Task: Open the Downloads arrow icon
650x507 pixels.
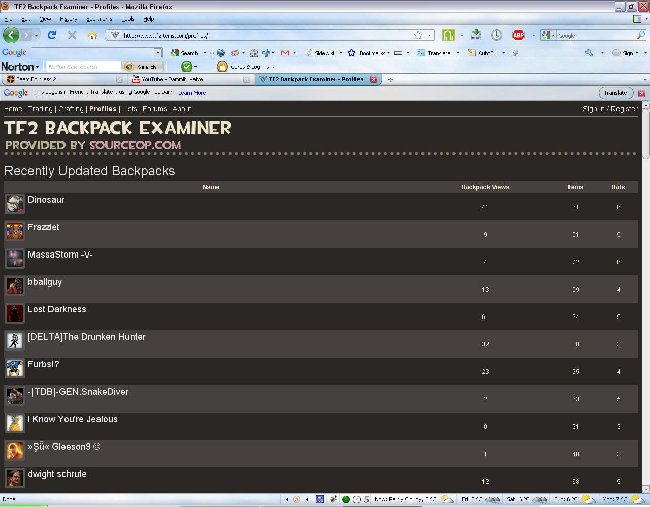Action: click(x=476, y=35)
